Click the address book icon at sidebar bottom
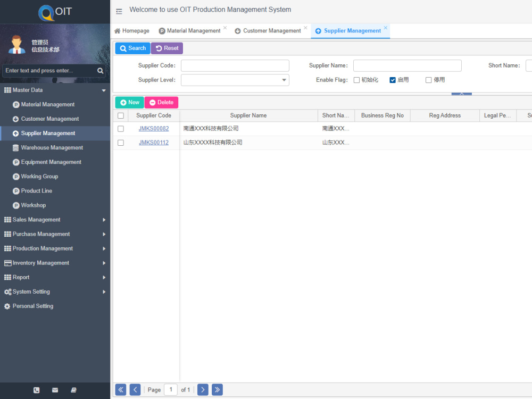532x399 pixels. pyautogui.click(x=73, y=390)
